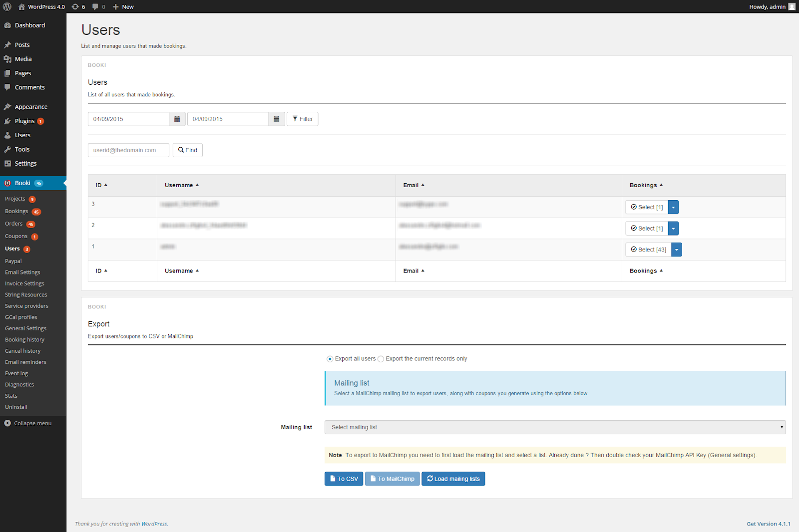Open Event log submenu item

[x=16, y=373]
